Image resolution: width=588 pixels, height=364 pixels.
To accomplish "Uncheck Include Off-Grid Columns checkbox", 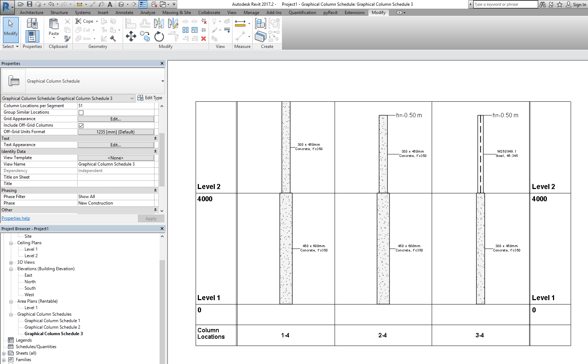I will coord(81,126).
